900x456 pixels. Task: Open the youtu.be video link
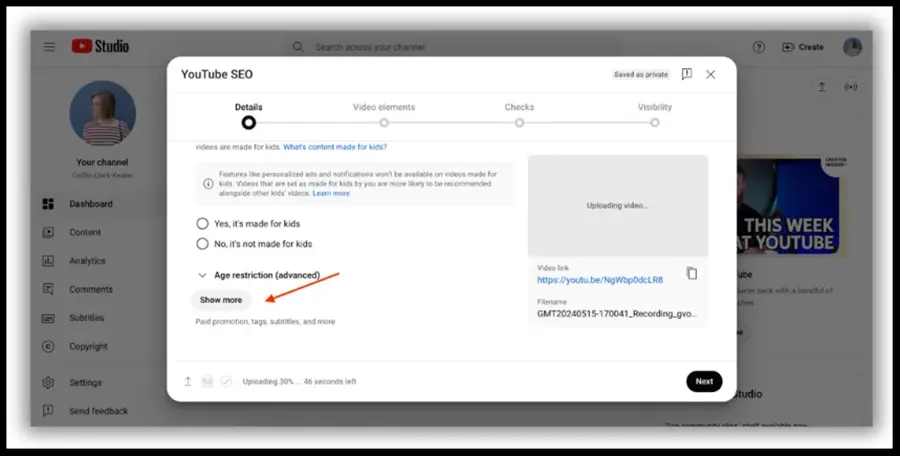click(600, 280)
